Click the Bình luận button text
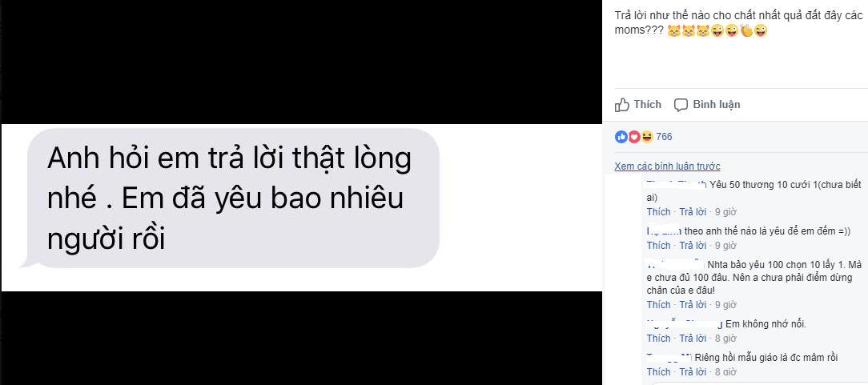The image size is (868, 385). pyautogui.click(x=717, y=105)
